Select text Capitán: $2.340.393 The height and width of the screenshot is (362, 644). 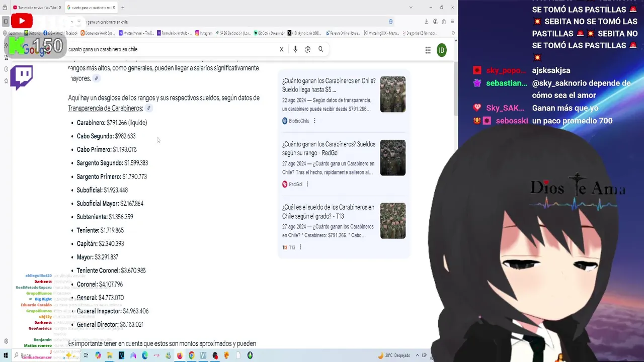(x=101, y=244)
